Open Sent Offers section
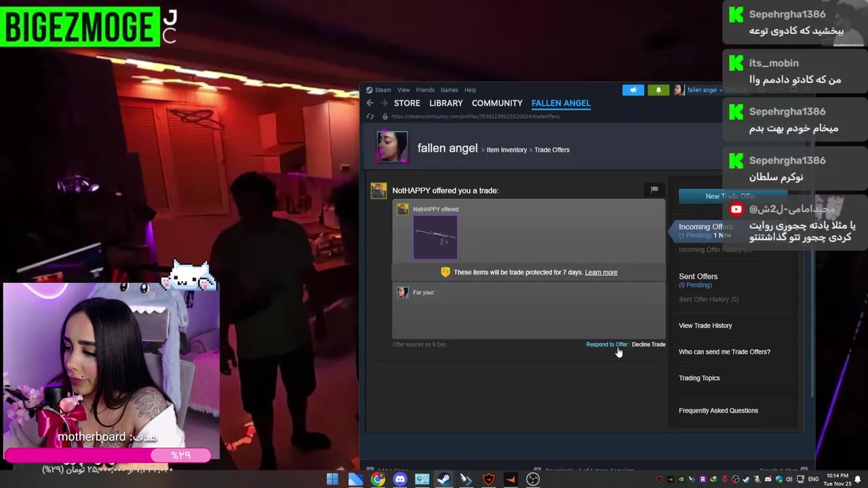The image size is (868, 488). click(698, 277)
